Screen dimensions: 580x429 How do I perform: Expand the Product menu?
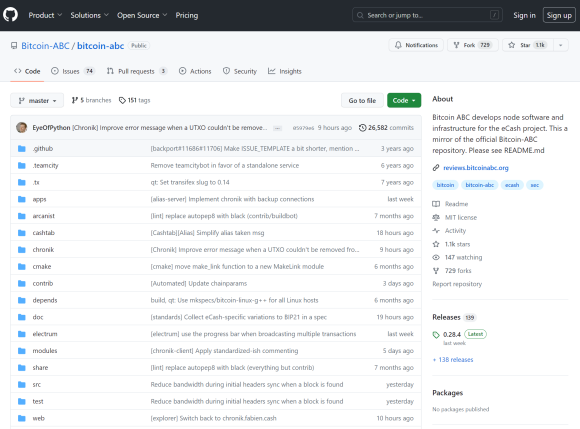tap(45, 15)
